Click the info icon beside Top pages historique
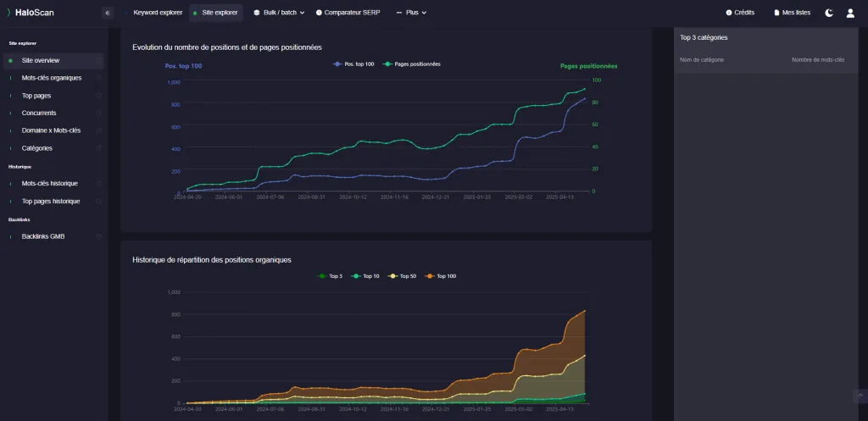The height and width of the screenshot is (421, 868). [x=98, y=201]
